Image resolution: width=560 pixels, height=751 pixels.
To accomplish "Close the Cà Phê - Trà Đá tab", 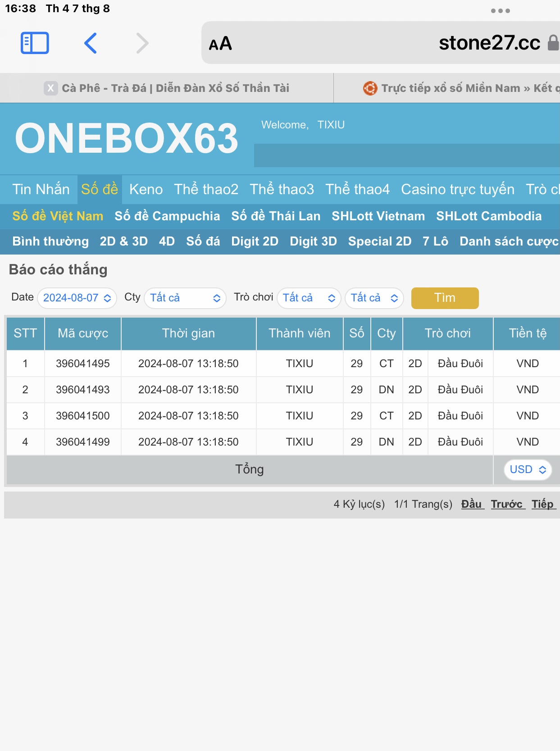I will (50, 88).
